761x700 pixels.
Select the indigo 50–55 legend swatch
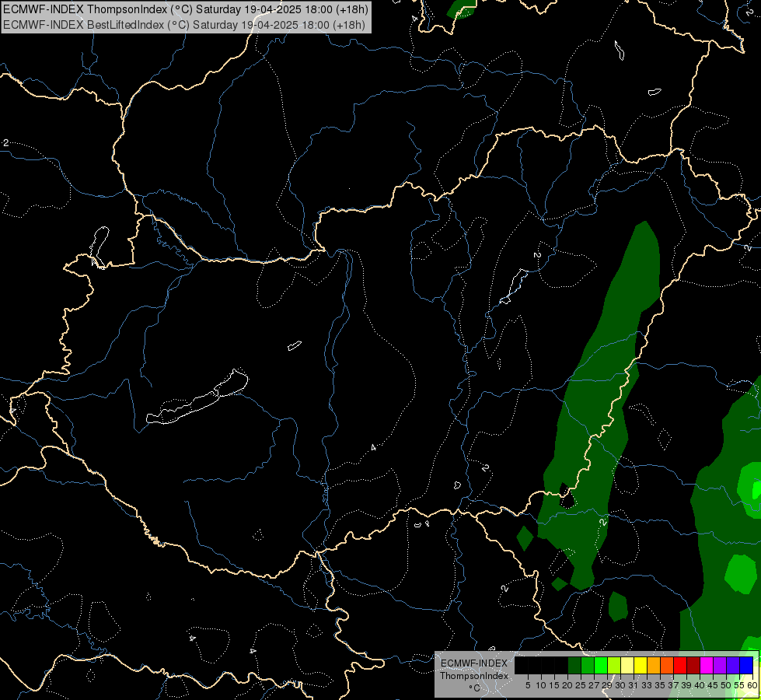click(x=733, y=665)
